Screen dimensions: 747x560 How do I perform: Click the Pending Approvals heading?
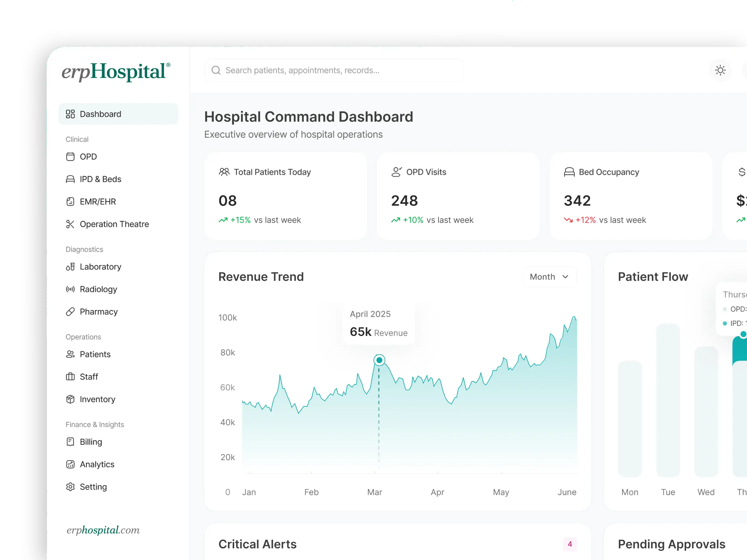tap(672, 544)
